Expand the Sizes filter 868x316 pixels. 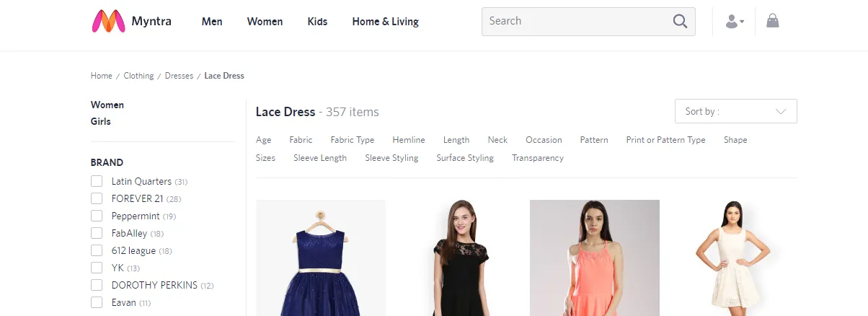[x=265, y=158]
